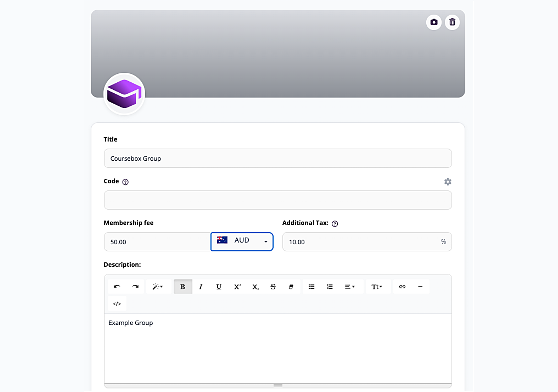Toggle underline formatting

(x=219, y=287)
